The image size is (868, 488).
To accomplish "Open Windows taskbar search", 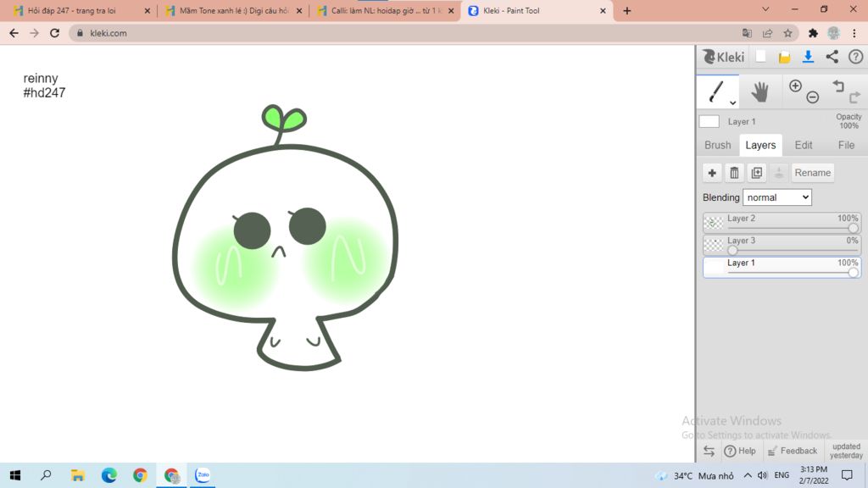I will pos(46,475).
